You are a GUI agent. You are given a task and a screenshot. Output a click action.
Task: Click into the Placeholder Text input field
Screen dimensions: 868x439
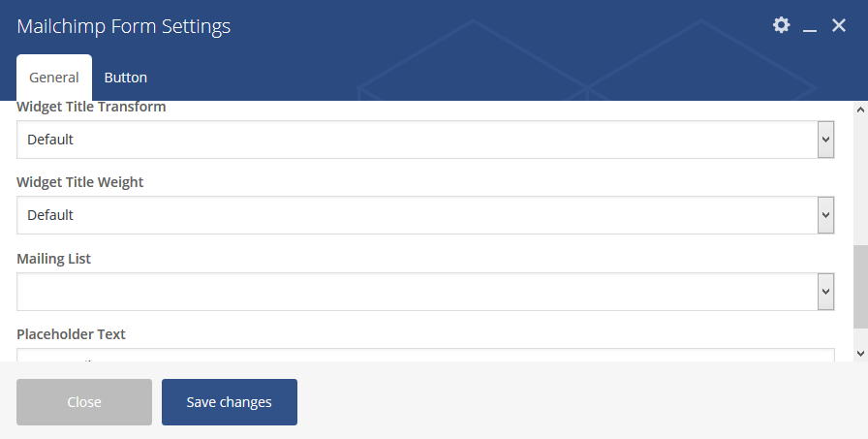425,356
